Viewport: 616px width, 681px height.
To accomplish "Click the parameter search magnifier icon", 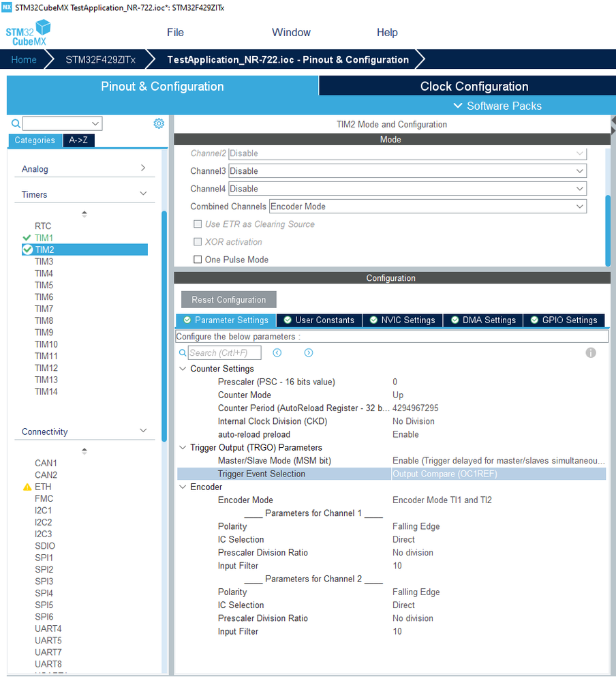I will click(183, 352).
